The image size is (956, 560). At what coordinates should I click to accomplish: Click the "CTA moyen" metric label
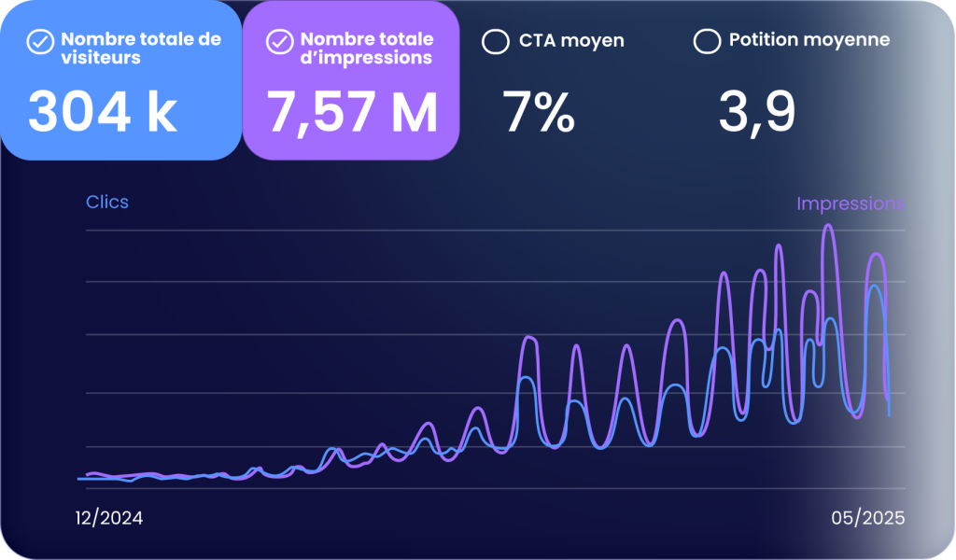click(570, 41)
